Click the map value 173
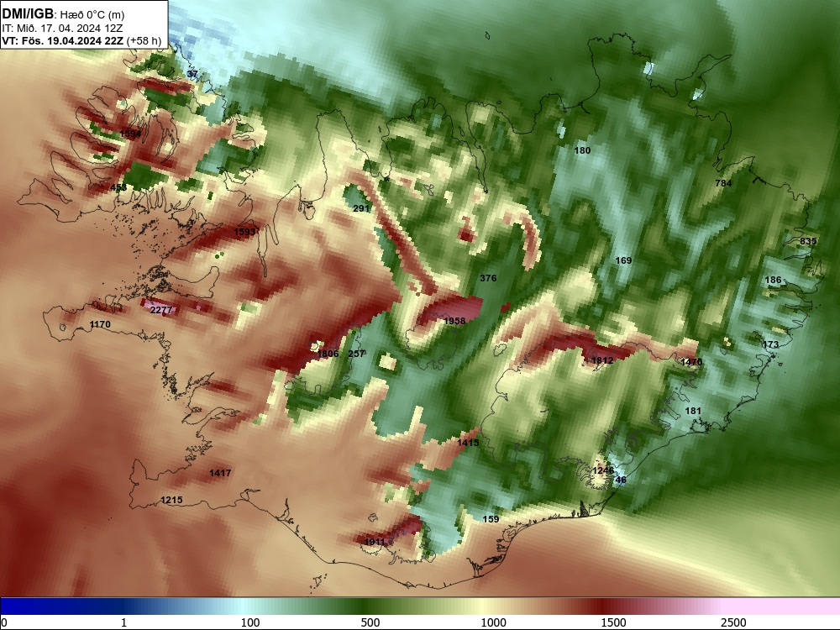Viewport: 840px width, 630px height. click(770, 344)
